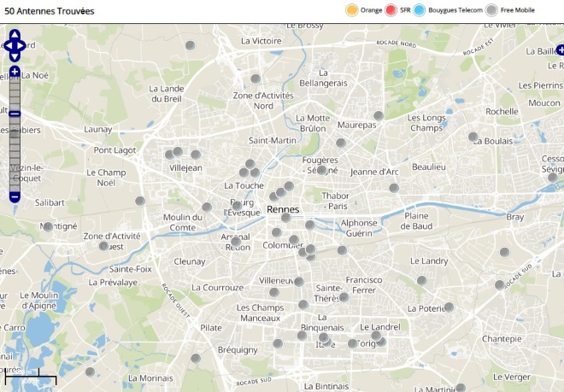Select antenna marker at Cesson-Sévigné edge
Viewport: 564px width, 392px height.
point(553,178)
